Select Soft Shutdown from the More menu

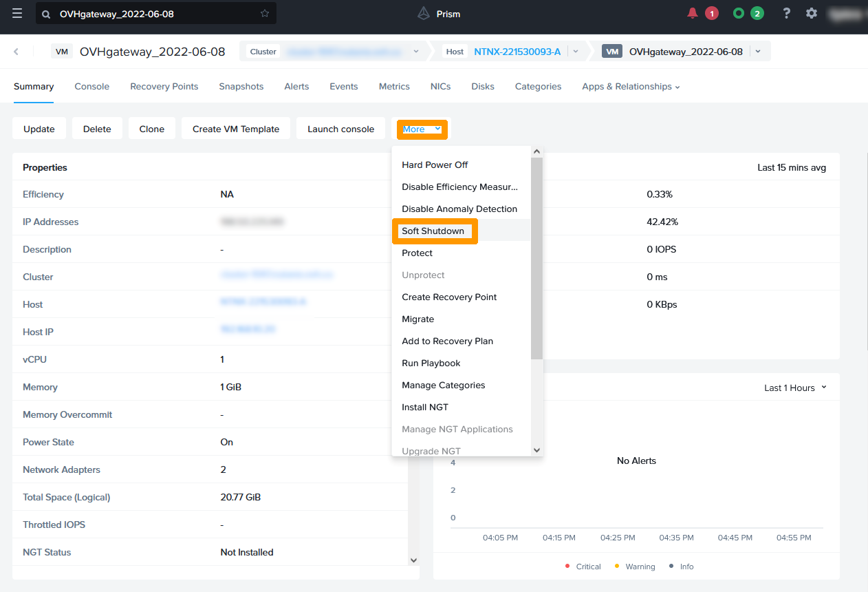433,231
